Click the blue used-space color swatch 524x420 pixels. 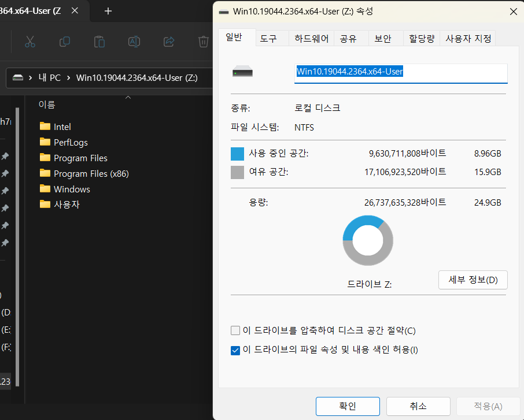tap(237, 154)
